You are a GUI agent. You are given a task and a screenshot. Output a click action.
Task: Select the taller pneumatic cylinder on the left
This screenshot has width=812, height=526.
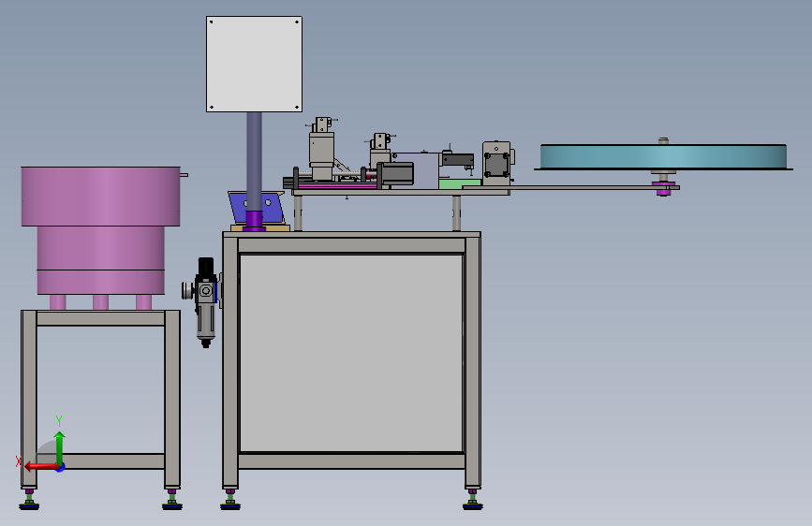point(321,149)
